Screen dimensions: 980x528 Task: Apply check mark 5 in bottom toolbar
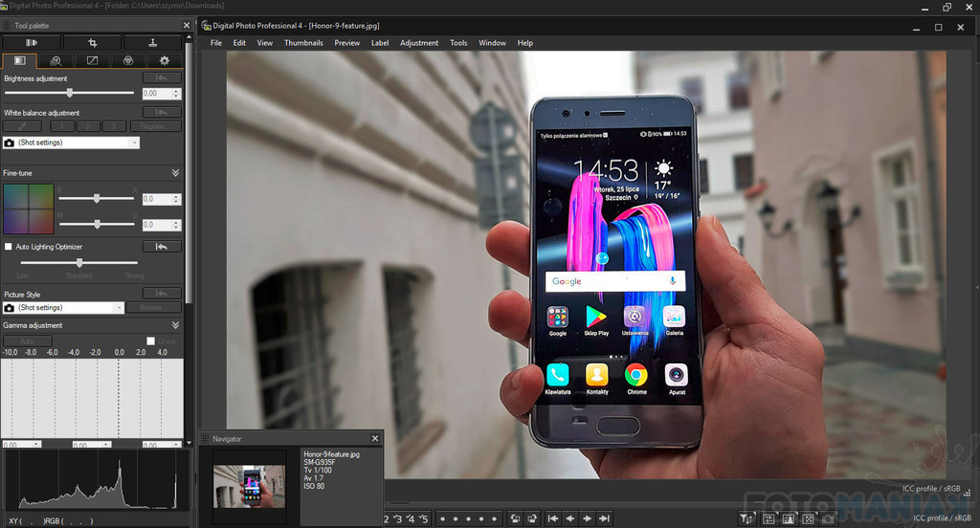424,518
